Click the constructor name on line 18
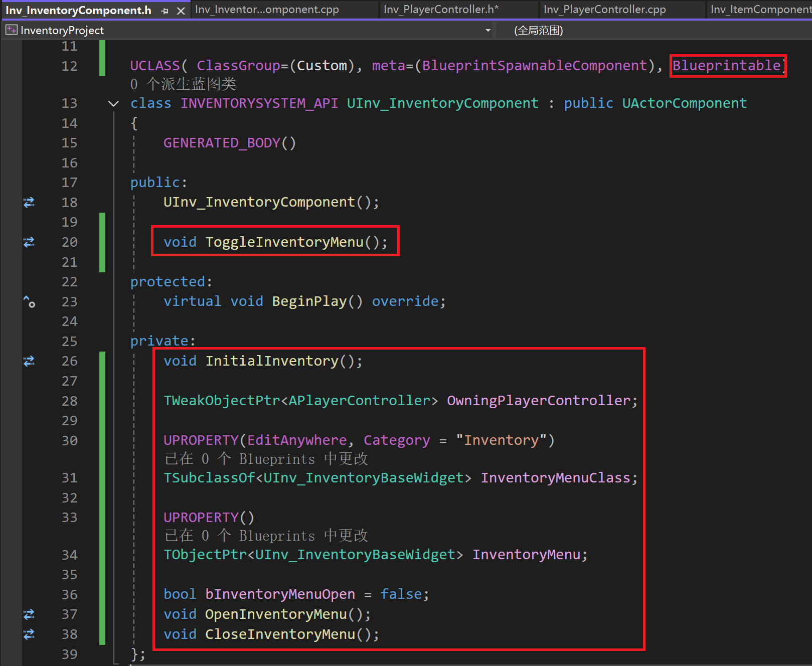Screen dimensions: 812x666 (259, 202)
